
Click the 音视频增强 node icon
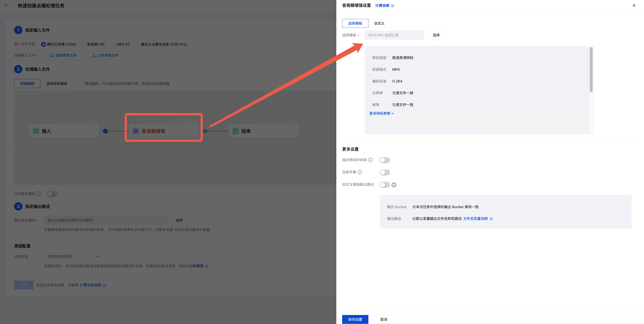[x=136, y=131]
